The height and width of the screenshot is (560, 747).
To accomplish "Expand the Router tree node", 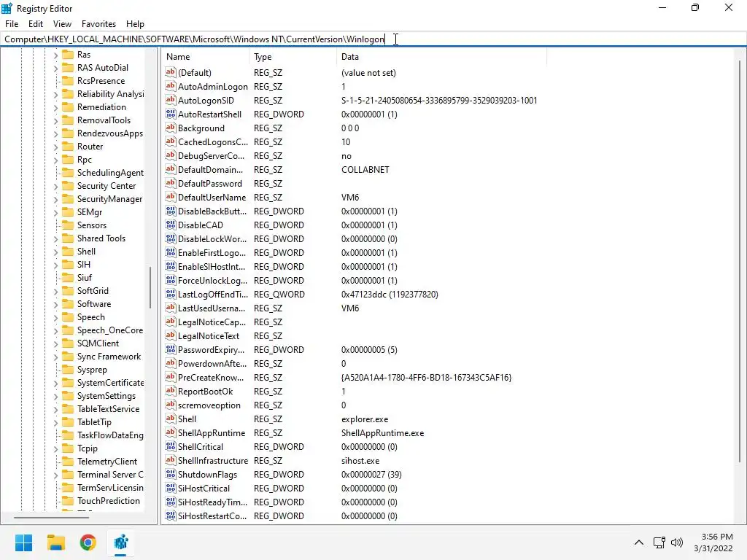I will coord(55,147).
